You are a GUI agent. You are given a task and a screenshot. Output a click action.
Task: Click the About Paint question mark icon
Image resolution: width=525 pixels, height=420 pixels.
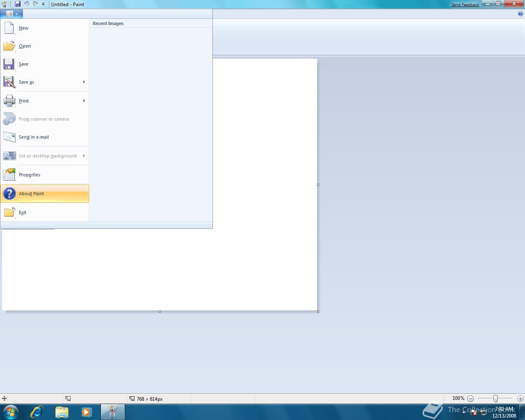9,194
